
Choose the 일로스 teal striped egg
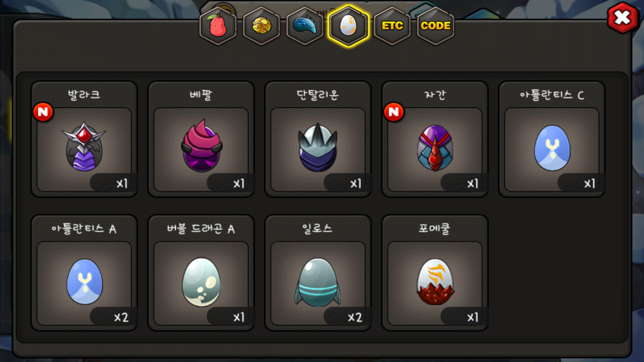click(x=318, y=282)
